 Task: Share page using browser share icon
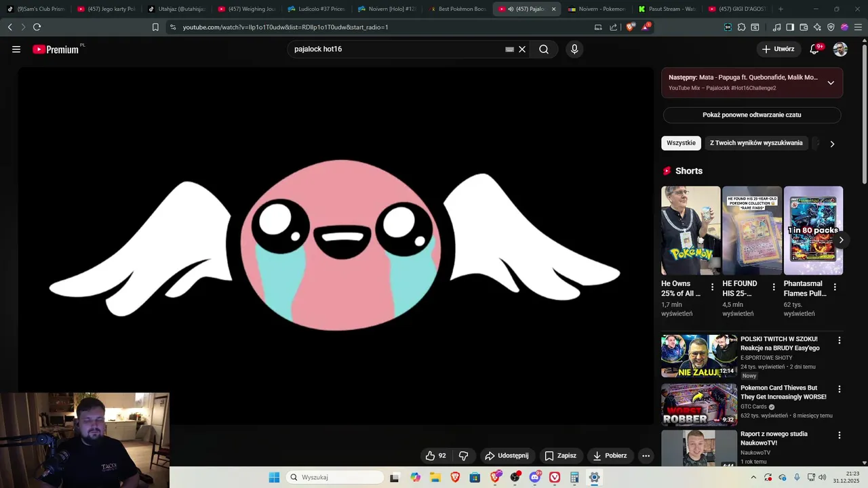(x=614, y=27)
